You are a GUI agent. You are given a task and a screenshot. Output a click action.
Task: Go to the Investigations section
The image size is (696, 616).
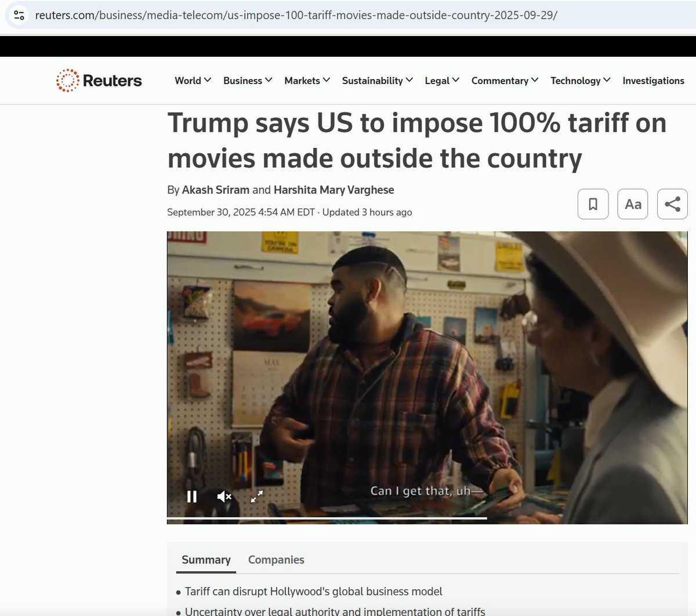(653, 81)
